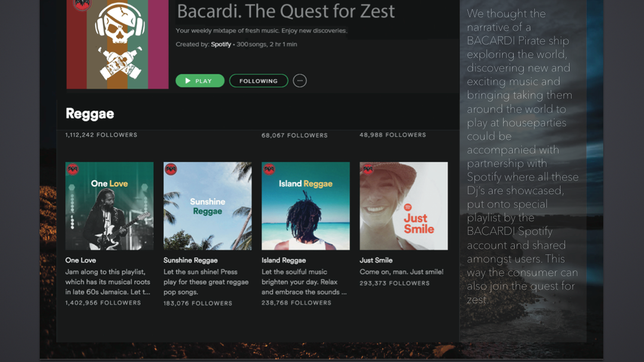This screenshot has width=644, height=362.
Task: Open the Sunshine Reggae playlist cover
Action: [207, 206]
